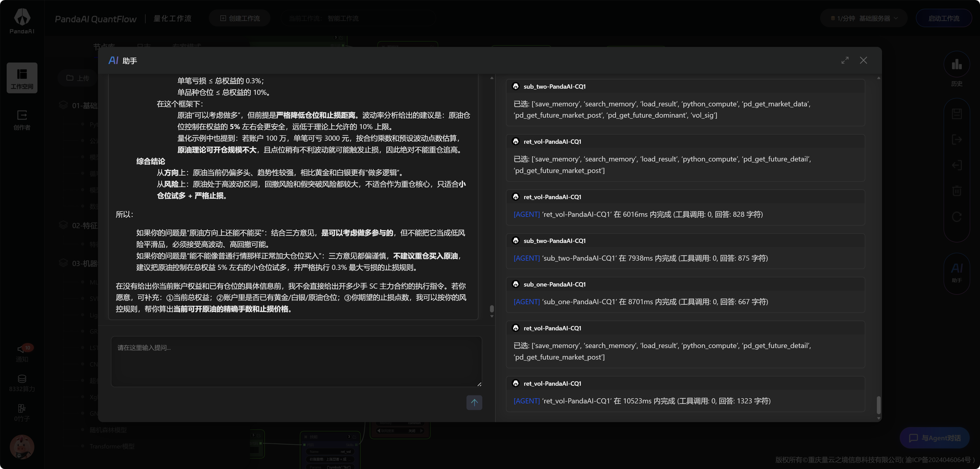
Task: Expand the AI assistant dialog fullscreen
Action: coord(845,60)
